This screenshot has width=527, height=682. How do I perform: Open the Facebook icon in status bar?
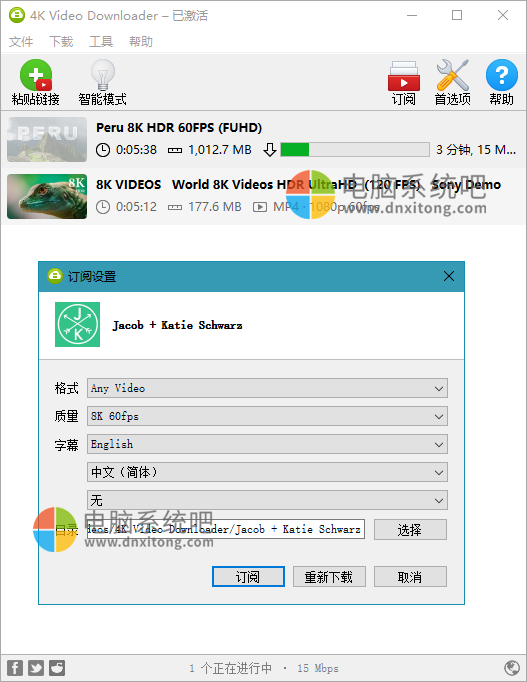point(15,668)
